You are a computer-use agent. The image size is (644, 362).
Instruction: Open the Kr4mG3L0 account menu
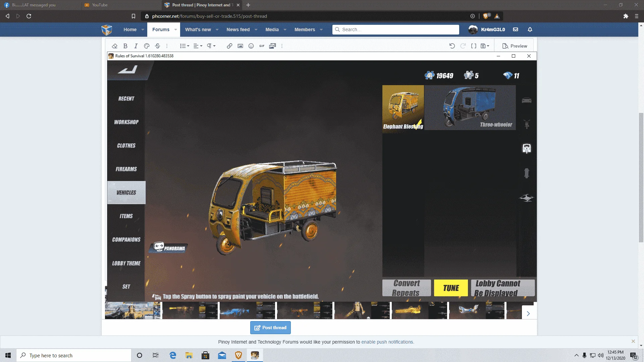click(487, 29)
